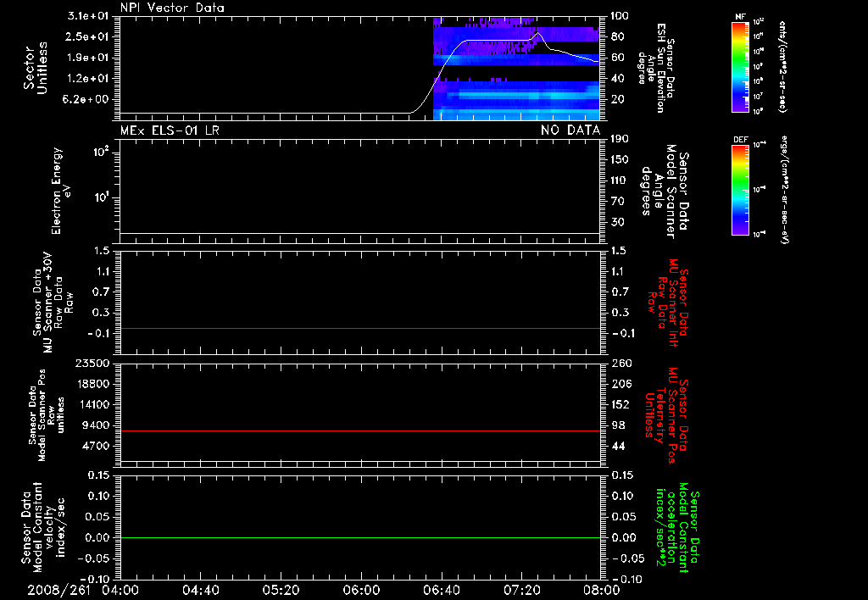Click the 'NPI Vector Data' panel title

[172, 8]
